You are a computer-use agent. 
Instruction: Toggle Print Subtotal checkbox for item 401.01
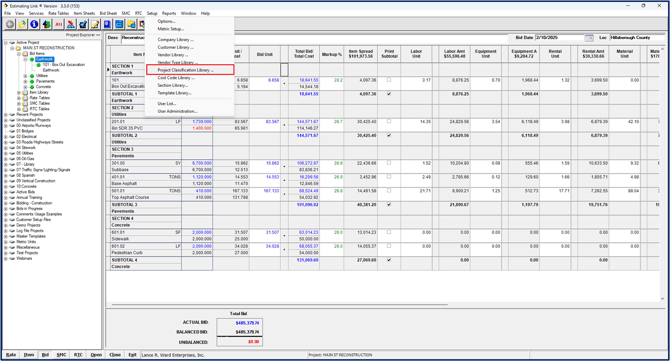point(389,177)
